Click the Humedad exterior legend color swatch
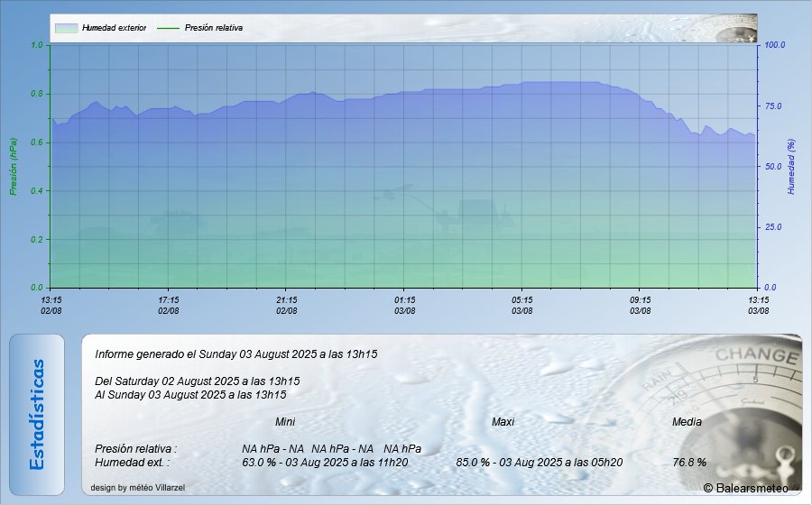812x505 pixels. tap(66, 28)
